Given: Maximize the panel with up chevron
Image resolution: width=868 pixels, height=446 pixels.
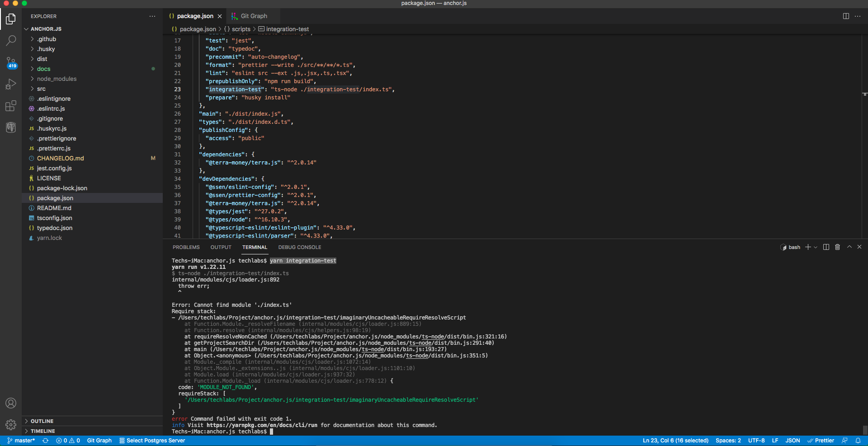Looking at the screenshot, I should click(x=849, y=247).
